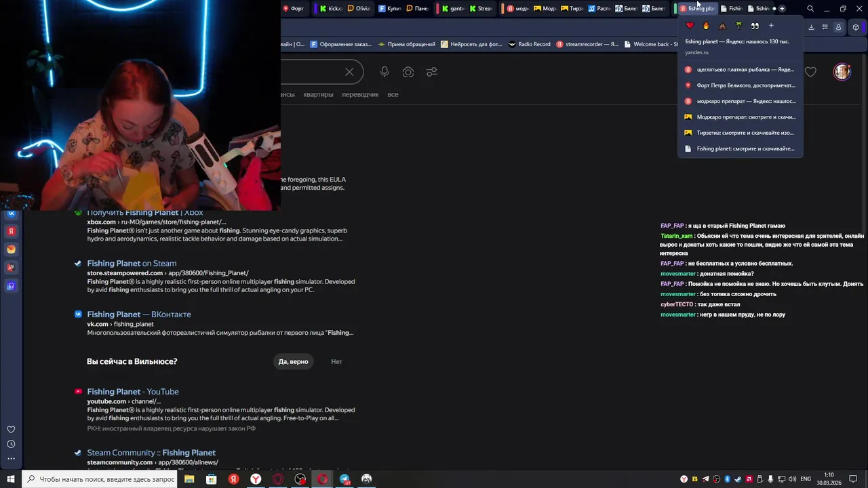Open 'Нейросеть для фот...' bookmark

point(471,44)
